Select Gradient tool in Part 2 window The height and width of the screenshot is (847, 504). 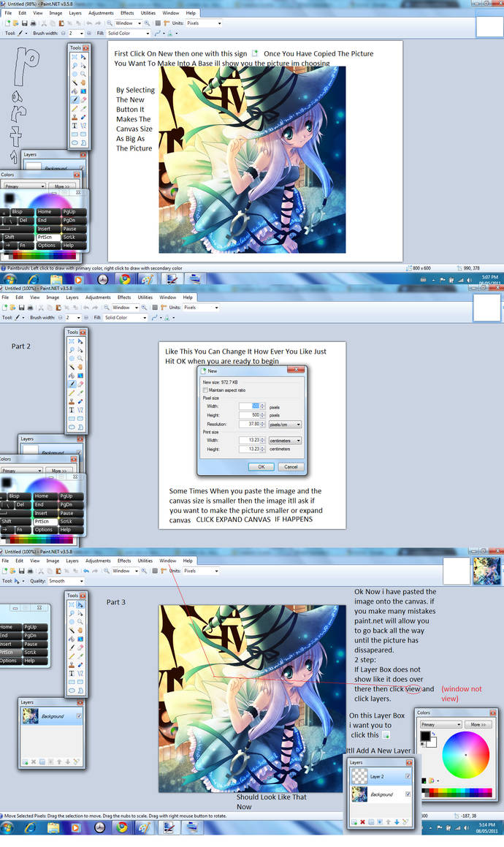80,376
